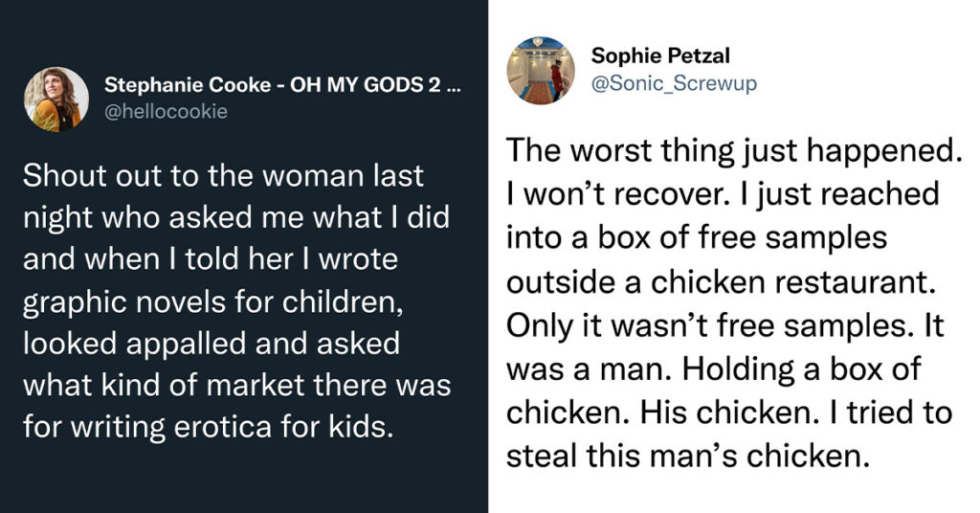
Task: Open the @hellocookie handle link
Action: 166,112
